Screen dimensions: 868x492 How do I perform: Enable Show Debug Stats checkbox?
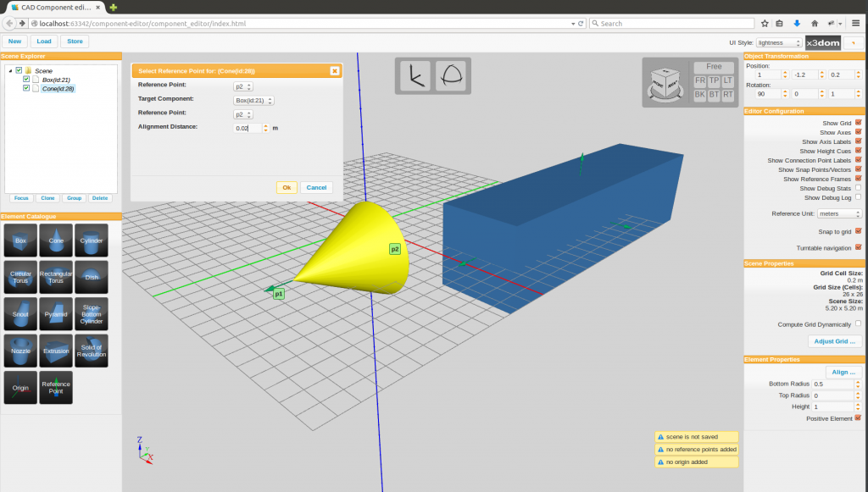point(858,187)
